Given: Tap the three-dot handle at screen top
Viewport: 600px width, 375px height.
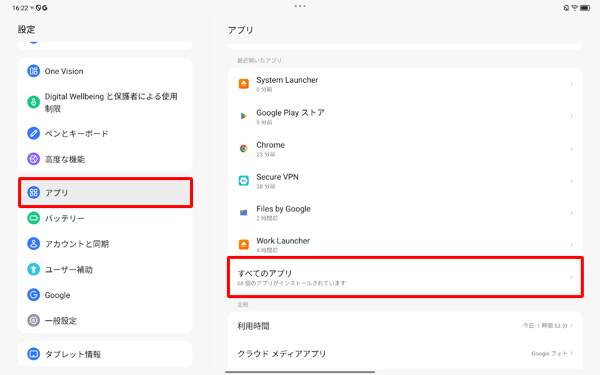Looking at the screenshot, I should [300, 6].
